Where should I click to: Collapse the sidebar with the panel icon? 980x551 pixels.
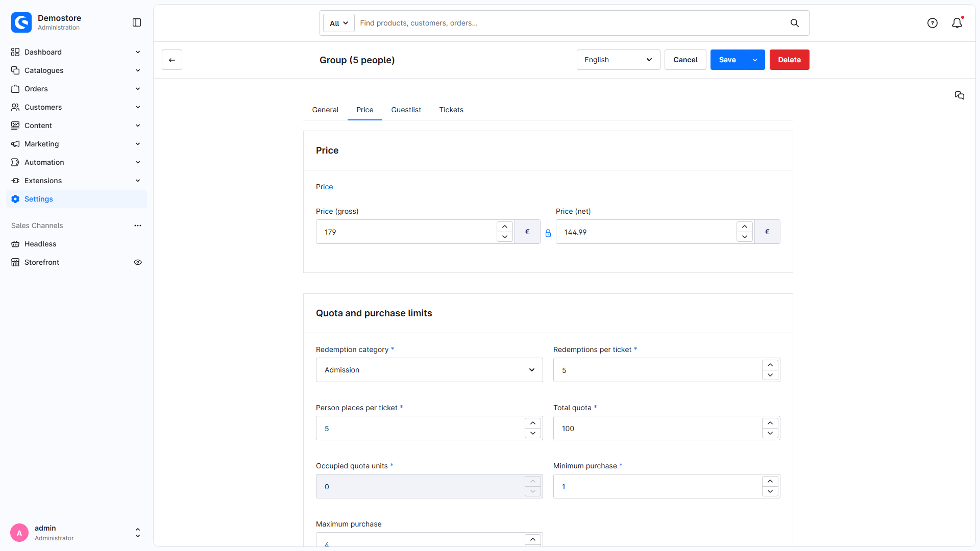(x=137, y=22)
